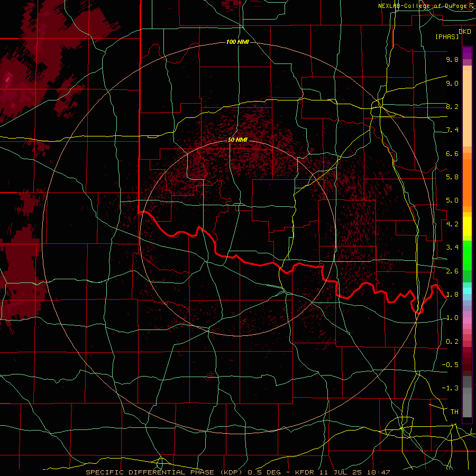The width and height of the screenshot is (476, 476).
Task: Click the 1.0 scale value
Action: coord(452,318)
